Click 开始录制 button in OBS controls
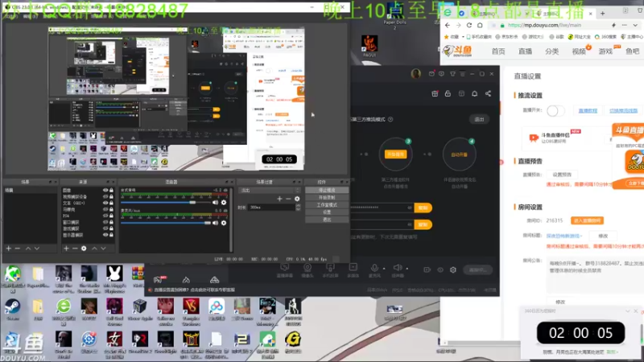644x362 pixels. click(x=327, y=197)
